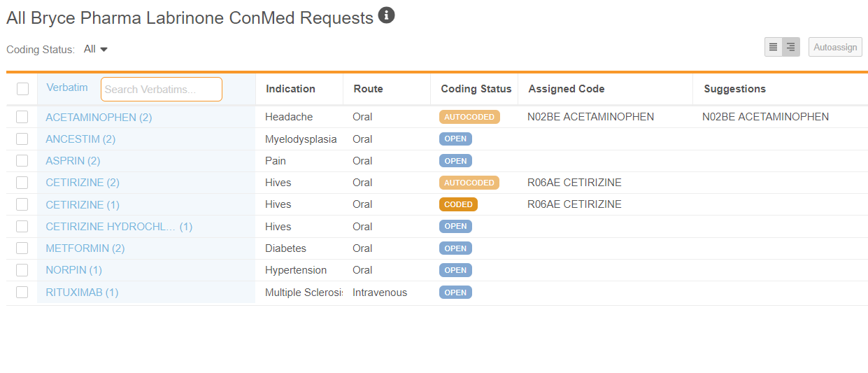The image size is (868, 373).
Task: Sort by the Verbatim column header
Action: [x=67, y=87]
